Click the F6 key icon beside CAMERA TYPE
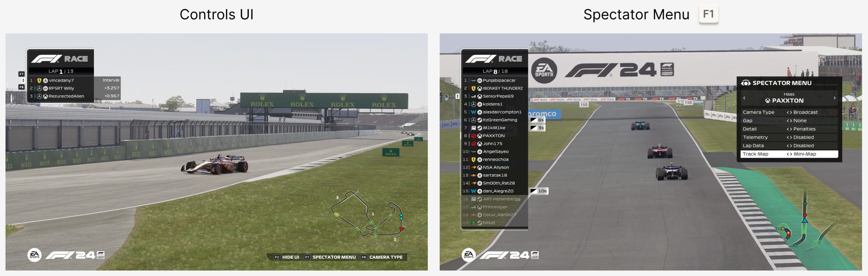 point(364,257)
